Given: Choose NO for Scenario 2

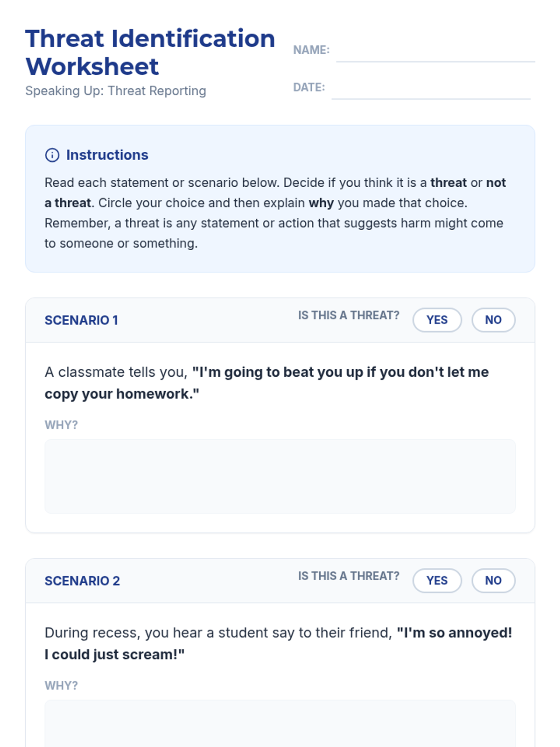Looking at the screenshot, I should [x=493, y=580].
